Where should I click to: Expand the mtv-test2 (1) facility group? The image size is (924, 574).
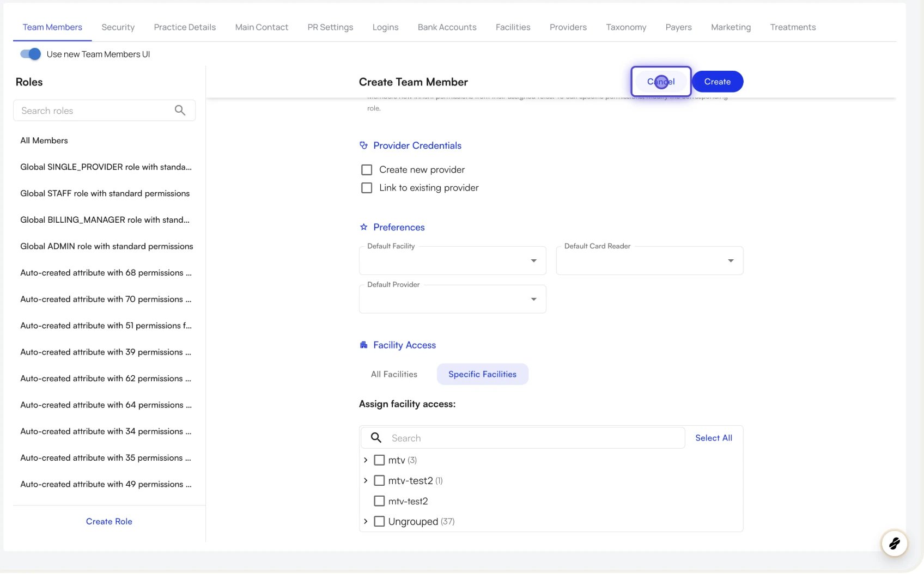click(366, 480)
